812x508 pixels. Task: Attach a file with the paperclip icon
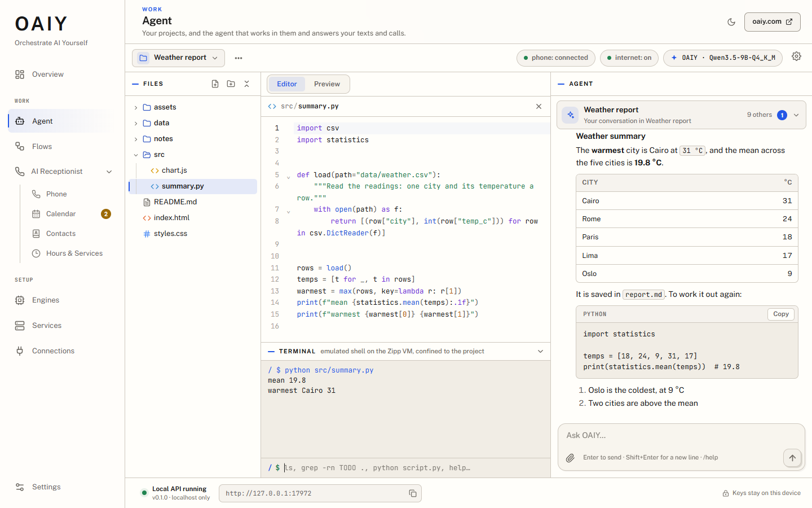coord(570,458)
